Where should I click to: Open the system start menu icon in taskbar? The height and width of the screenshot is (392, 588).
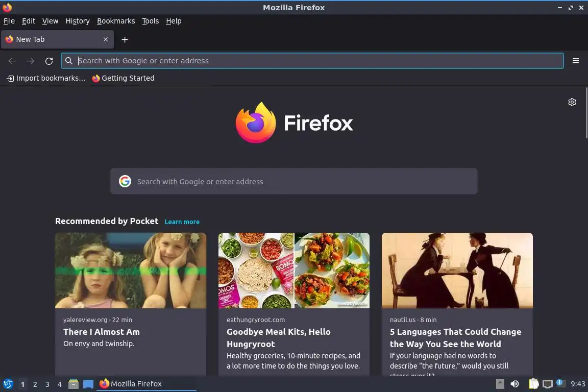point(8,384)
